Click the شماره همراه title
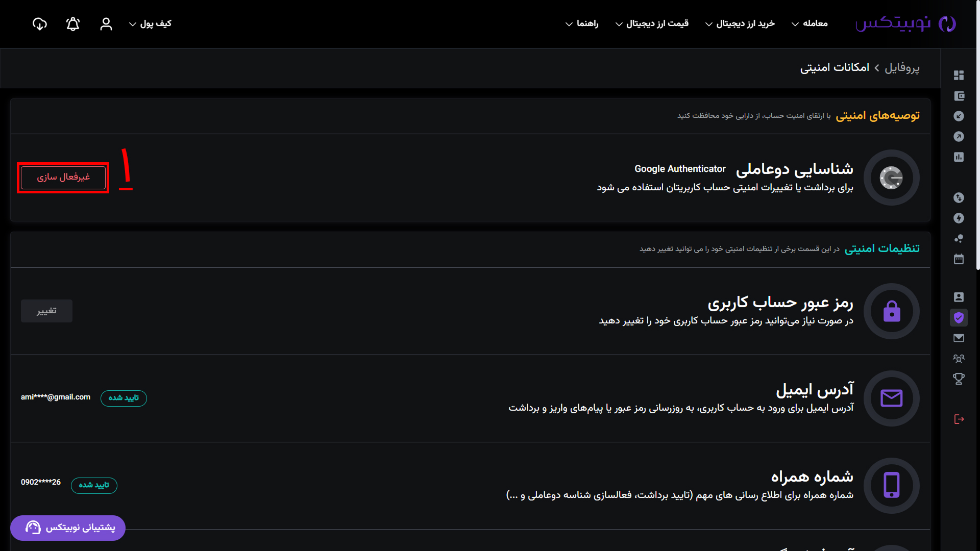The width and height of the screenshot is (980, 551). tap(812, 477)
